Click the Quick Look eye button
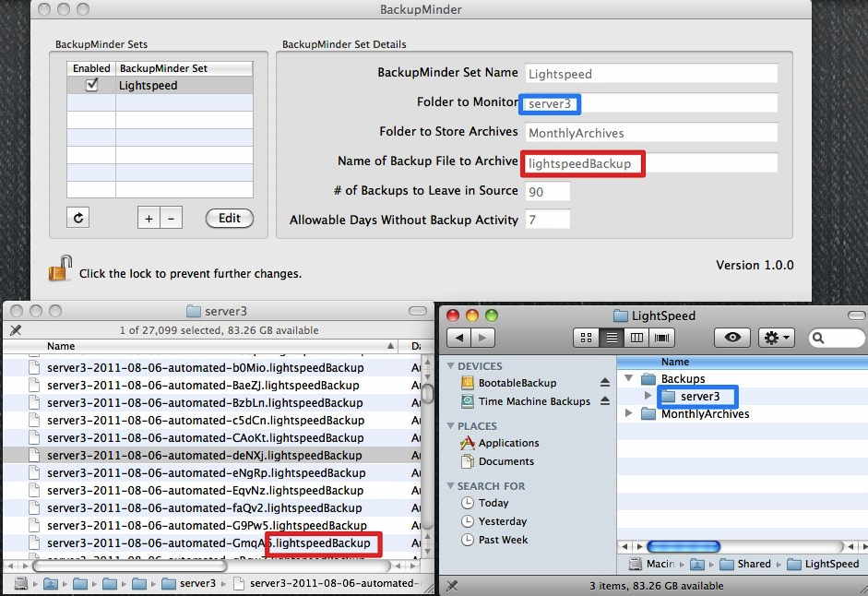Viewport: 868px width, 596px height. coord(732,338)
